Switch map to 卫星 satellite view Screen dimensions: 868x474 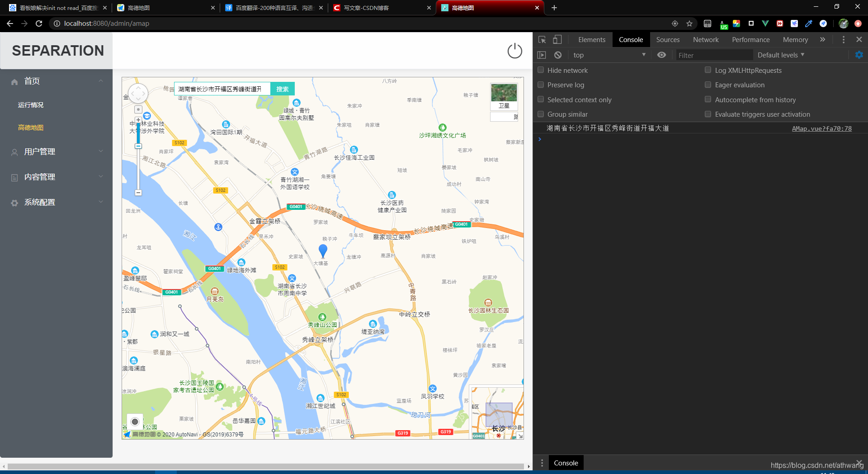click(x=504, y=97)
